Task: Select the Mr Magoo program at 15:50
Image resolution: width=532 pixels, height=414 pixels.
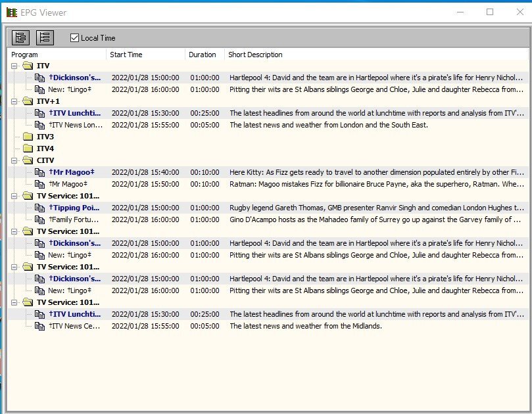Action: tap(68, 184)
